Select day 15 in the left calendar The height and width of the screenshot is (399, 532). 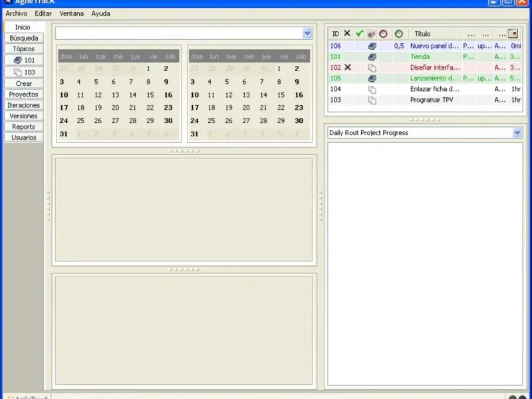pos(150,95)
